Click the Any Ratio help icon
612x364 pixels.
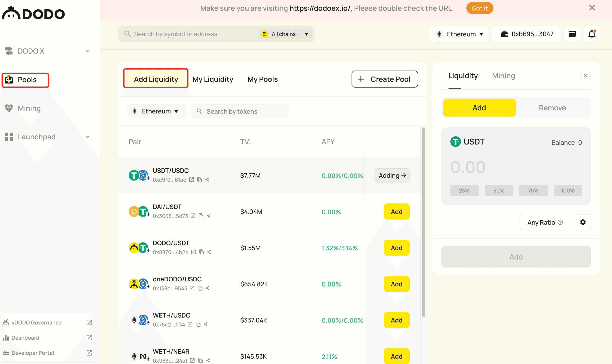(560, 222)
